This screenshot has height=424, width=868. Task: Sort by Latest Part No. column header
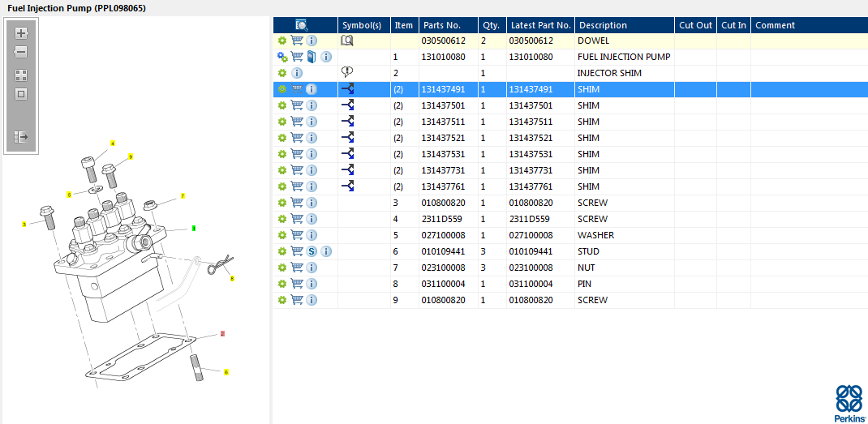point(540,25)
